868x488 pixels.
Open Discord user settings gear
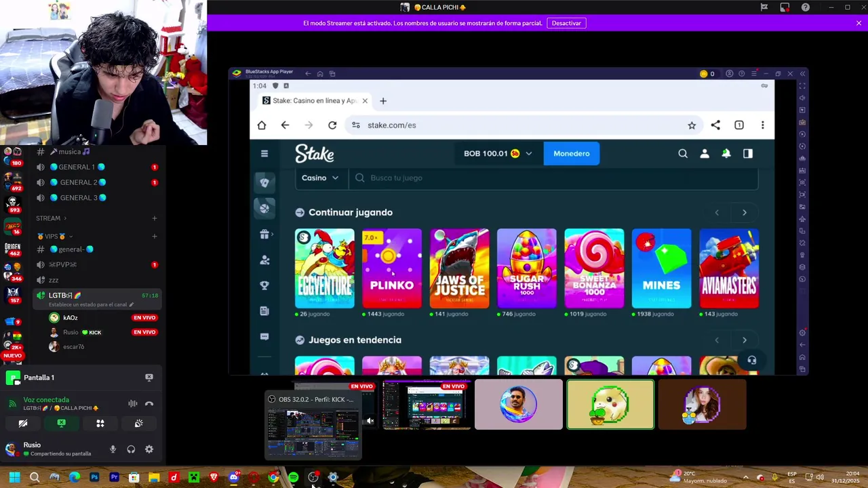[x=149, y=449]
